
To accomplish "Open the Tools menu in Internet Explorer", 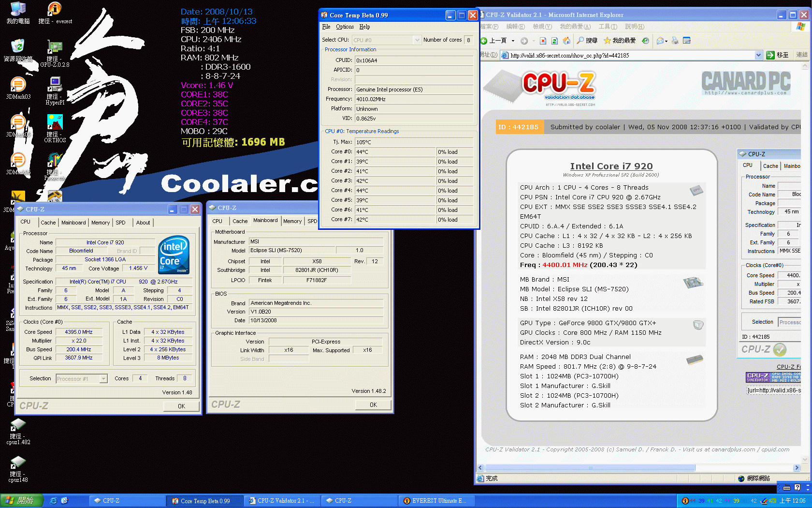I will tap(608, 27).
